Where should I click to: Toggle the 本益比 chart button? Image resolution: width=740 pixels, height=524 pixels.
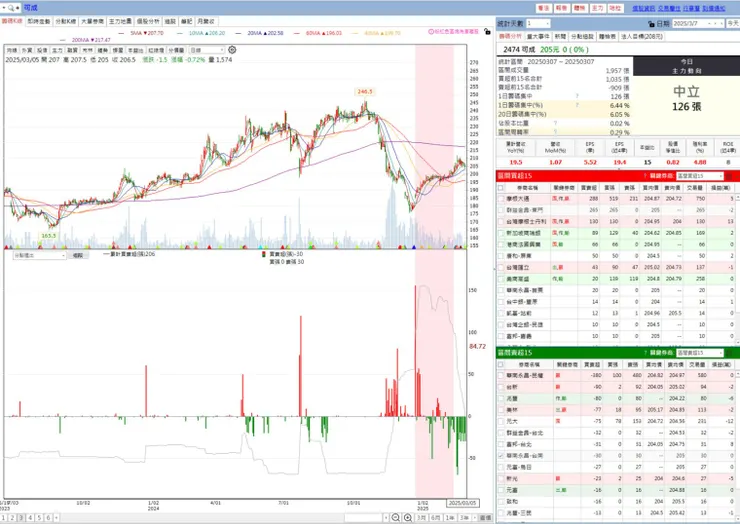pos(135,50)
